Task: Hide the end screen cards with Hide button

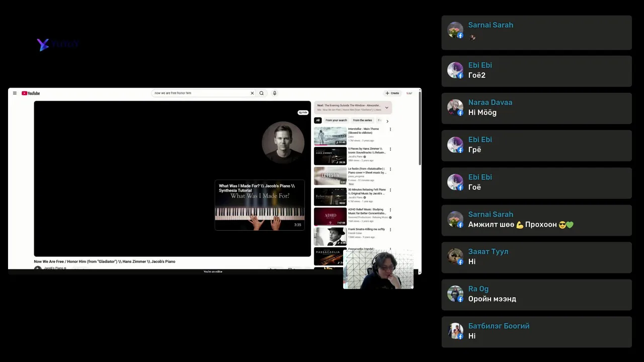Action: 303,113
